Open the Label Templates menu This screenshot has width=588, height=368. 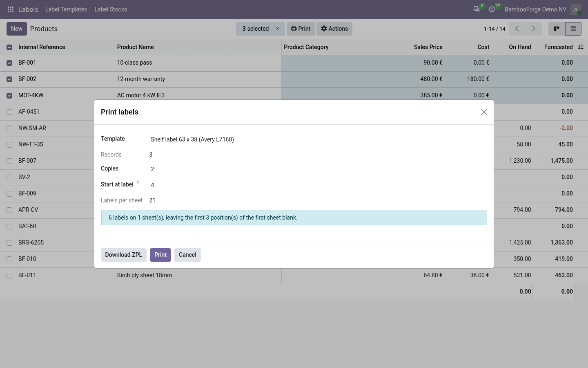(x=66, y=9)
